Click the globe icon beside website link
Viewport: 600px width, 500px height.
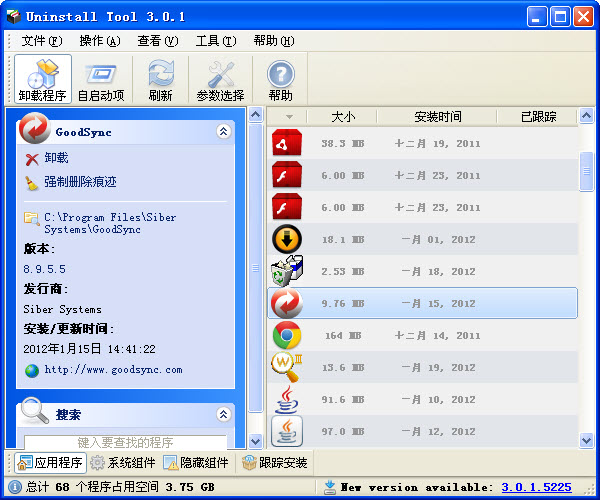[32, 371]
